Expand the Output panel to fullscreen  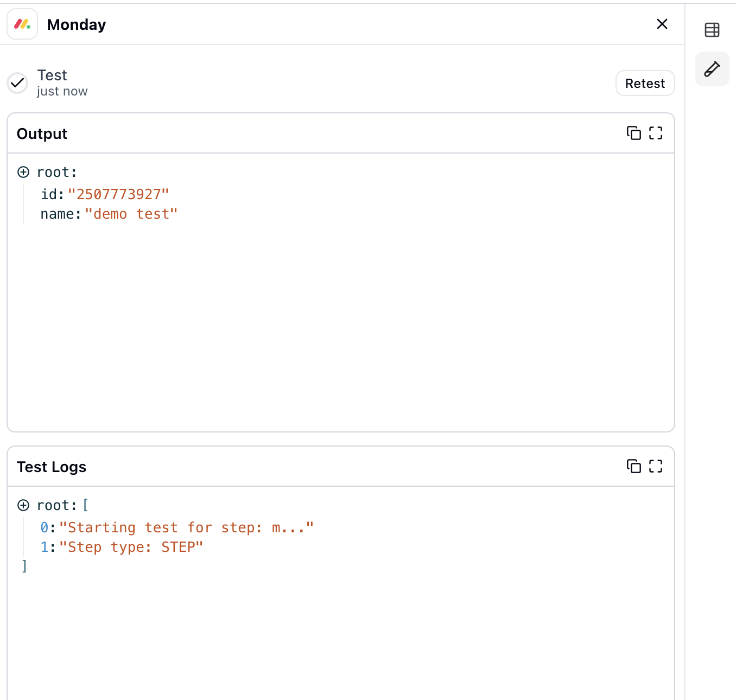(x=655, y=133)
